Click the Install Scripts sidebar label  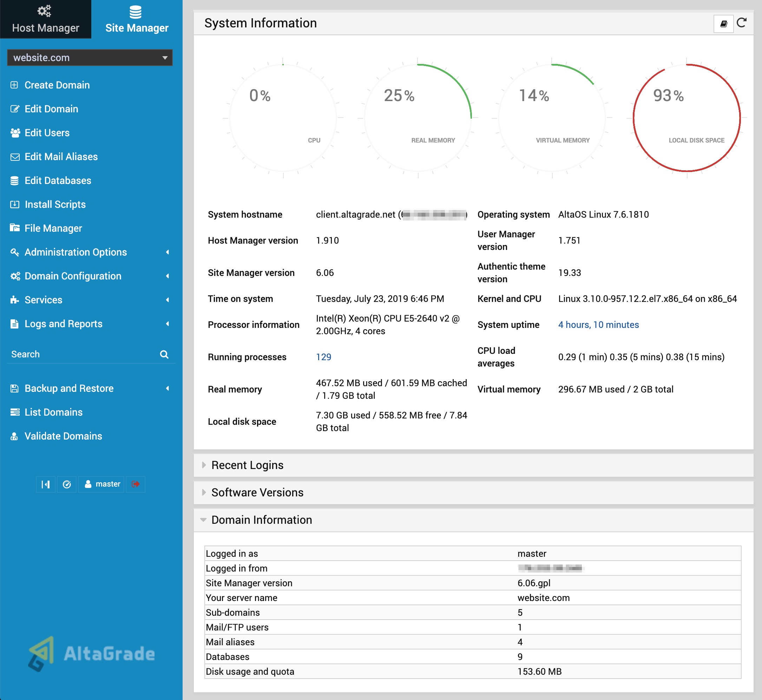pyautogui.click(x=55, y=205)
